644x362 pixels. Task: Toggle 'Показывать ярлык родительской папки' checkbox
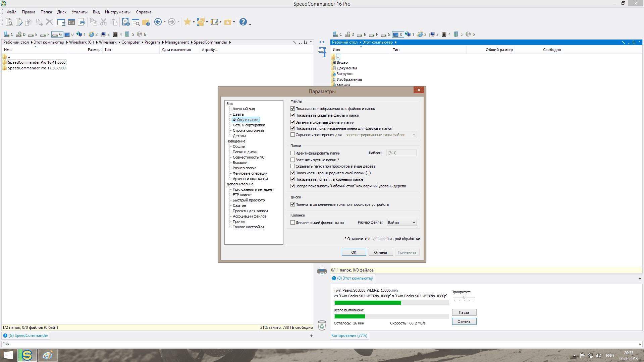click(292, 173)
